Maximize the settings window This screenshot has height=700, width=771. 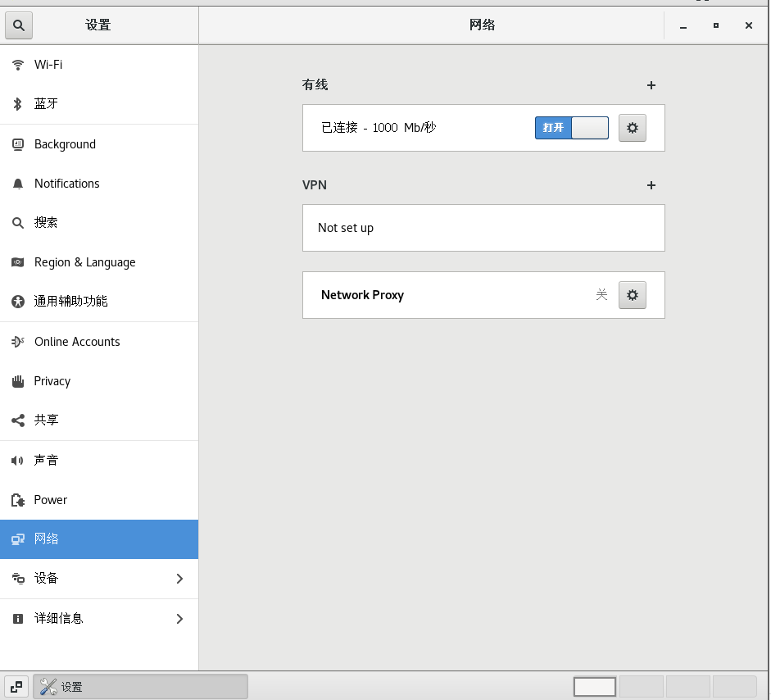pyautogui.click(x=716, y=25)
